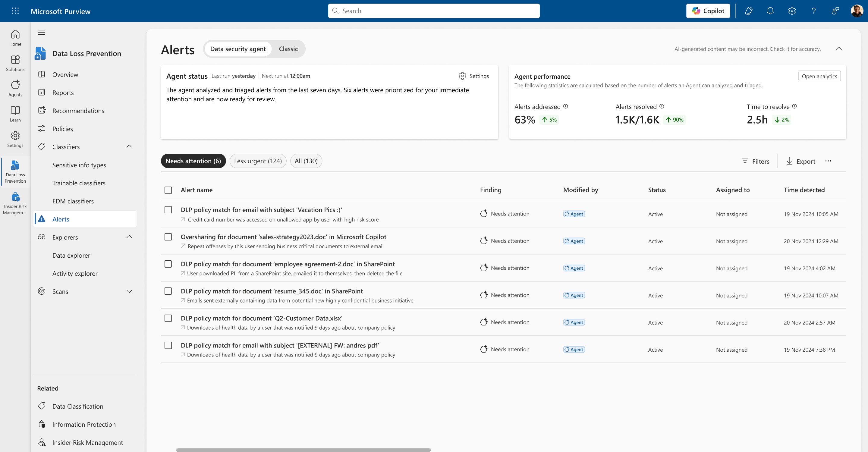This screenshot has width=868, height=452.
Task: Click the Copilot button
Action: 708,11
